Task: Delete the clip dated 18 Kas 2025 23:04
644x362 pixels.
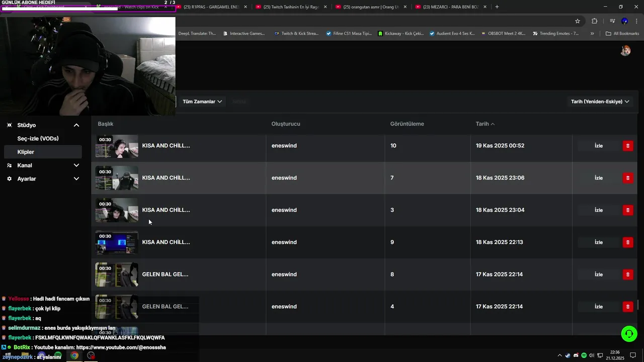Action: (x=627, y=210)
